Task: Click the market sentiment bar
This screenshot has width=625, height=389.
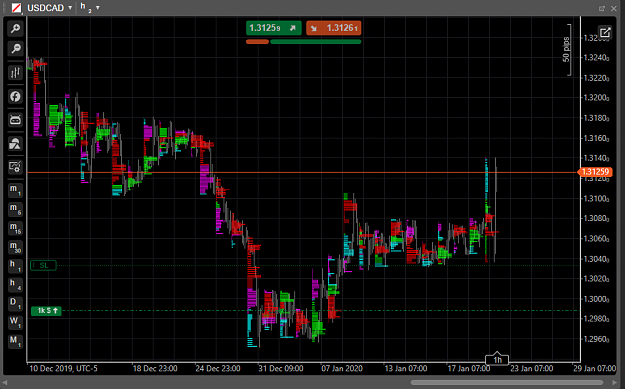Action: coord(303,41)
